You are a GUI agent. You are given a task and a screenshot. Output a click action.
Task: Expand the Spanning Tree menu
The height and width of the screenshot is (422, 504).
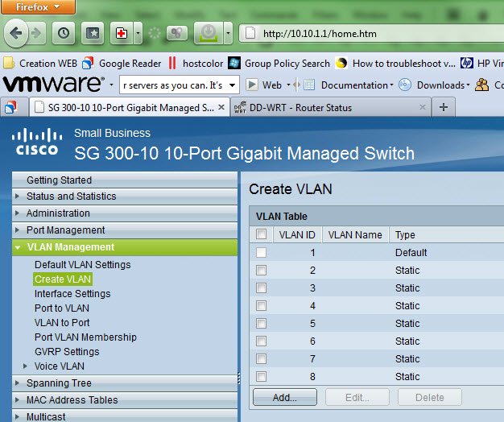pos(125,383)
